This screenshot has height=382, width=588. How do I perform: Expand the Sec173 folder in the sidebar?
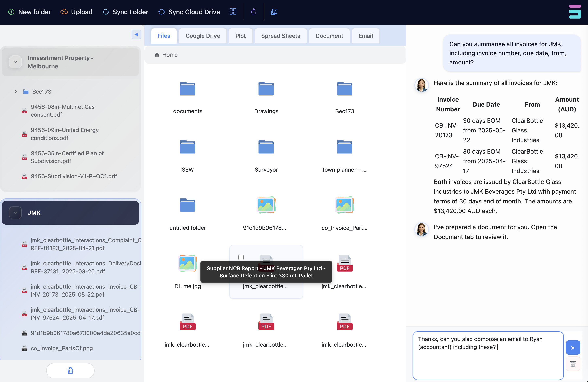[16, 92]
